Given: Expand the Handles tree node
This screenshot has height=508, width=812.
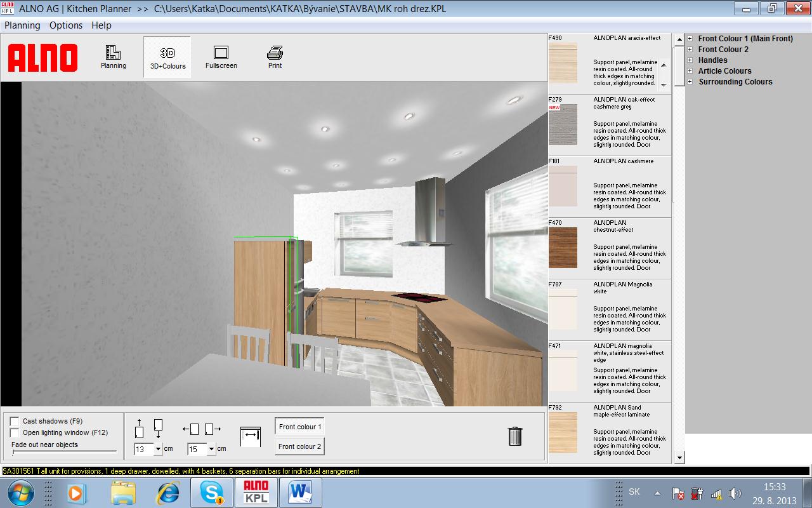Looking at the screenshot, I should pyautogui.click(x=690, y=60).
